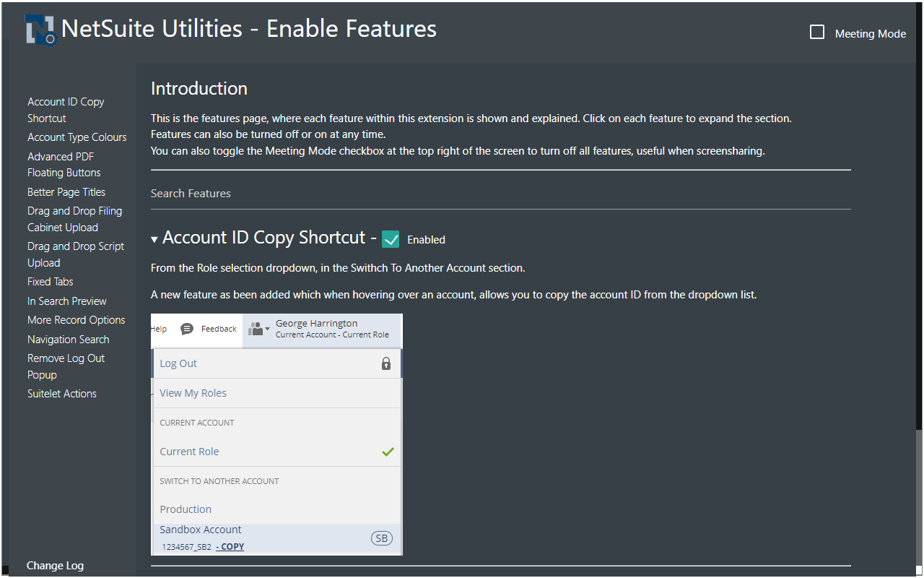Image resolution: width=924 pixels, height=578 pixels.
Task: Go to Account ID Copy Shortcut in sidebar
Action: [x=66, y=110]
